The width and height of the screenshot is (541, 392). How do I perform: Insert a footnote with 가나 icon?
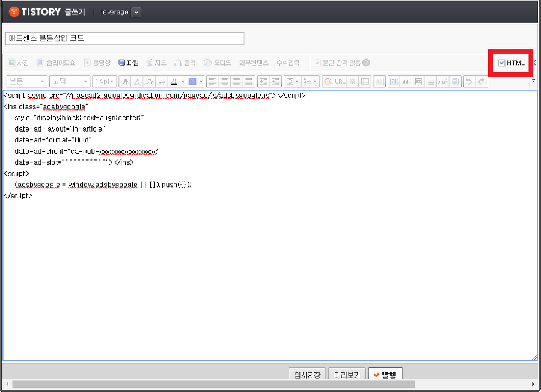(x=442, y=81)
